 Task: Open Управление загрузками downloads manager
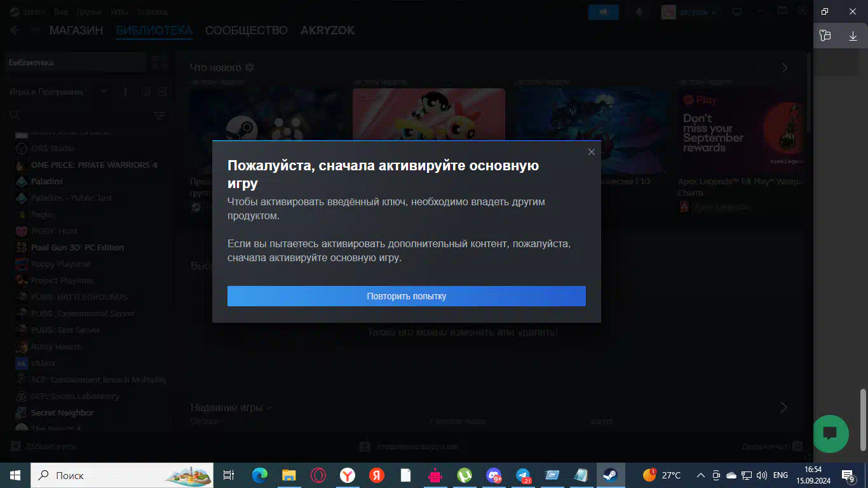click(x=409, y=447)
